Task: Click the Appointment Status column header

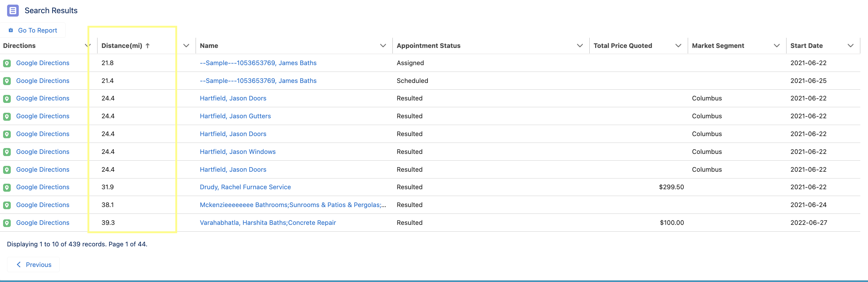Action: click(x=428, y=45)
